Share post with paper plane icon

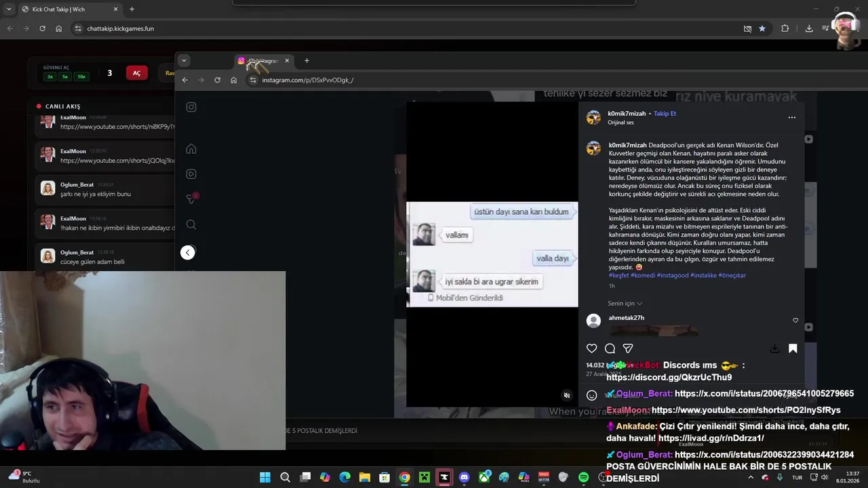pos(628,348)
